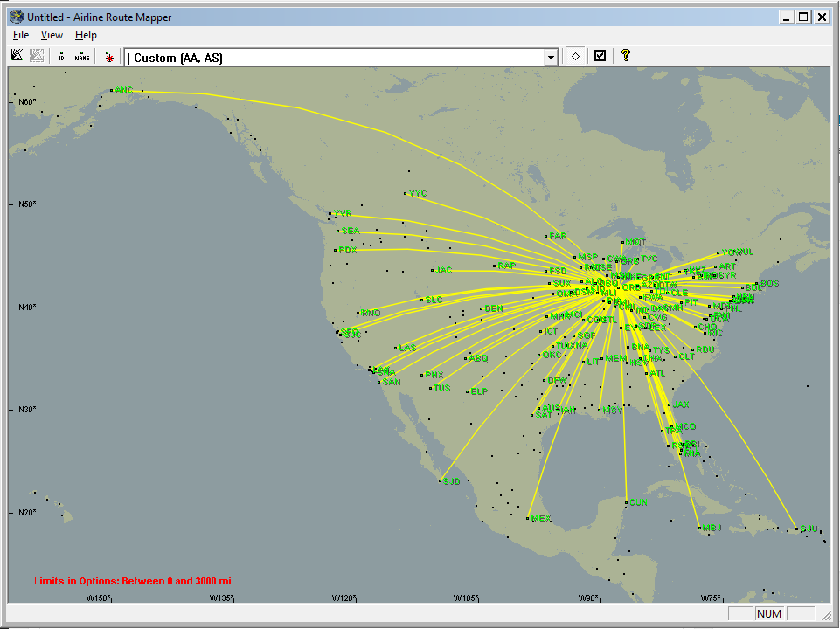The width and height of the screenshot is (840, 629).
Task: Click the CUN airport label
Action: 638,502
